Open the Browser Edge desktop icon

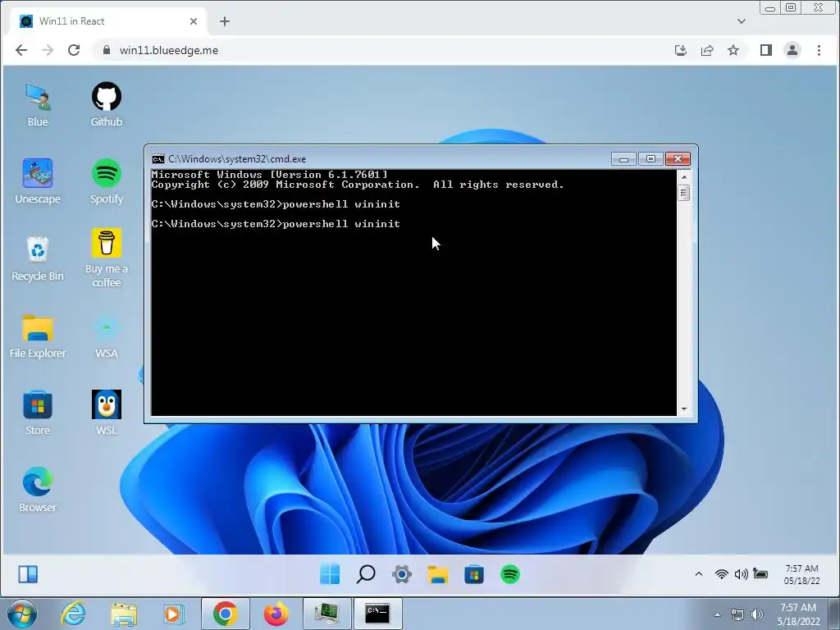pos(38,491)
